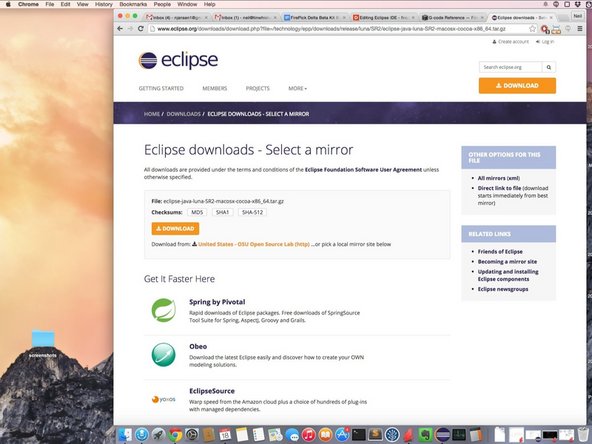Viewport: 592px width, 444px height.
Task: Focus the Search eclipse.org input field
Action: 510,67
